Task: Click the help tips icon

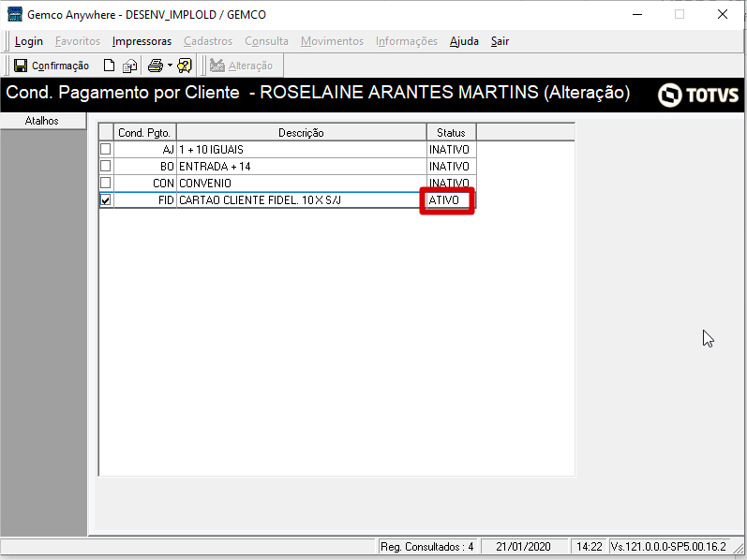Action: 185,66
